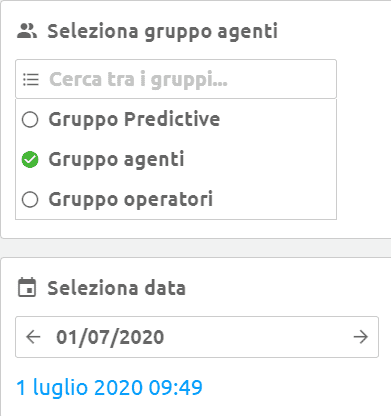Choose Gruppo Predictive from the group list
Screen dimensions: 391x416
[x=176, y=119]
